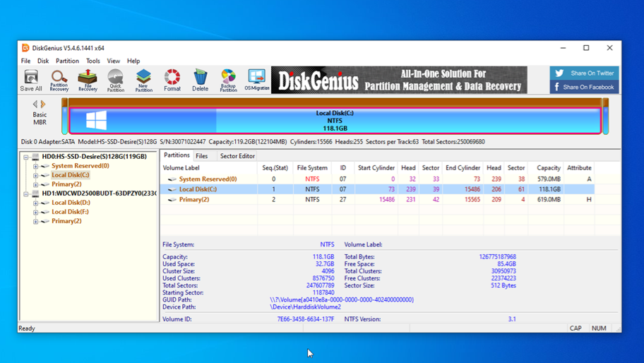The height and width of the screenshot is (363, 644).
Task: Click Total Bytes value 126775187968
Action: tap(497, 256)
